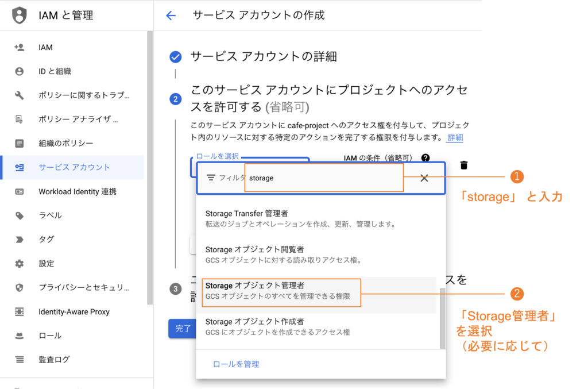The image size is (588, 389).
Task: Open Identity-Aware Proxy sidebar item
Action: click(x=72, y=311)
